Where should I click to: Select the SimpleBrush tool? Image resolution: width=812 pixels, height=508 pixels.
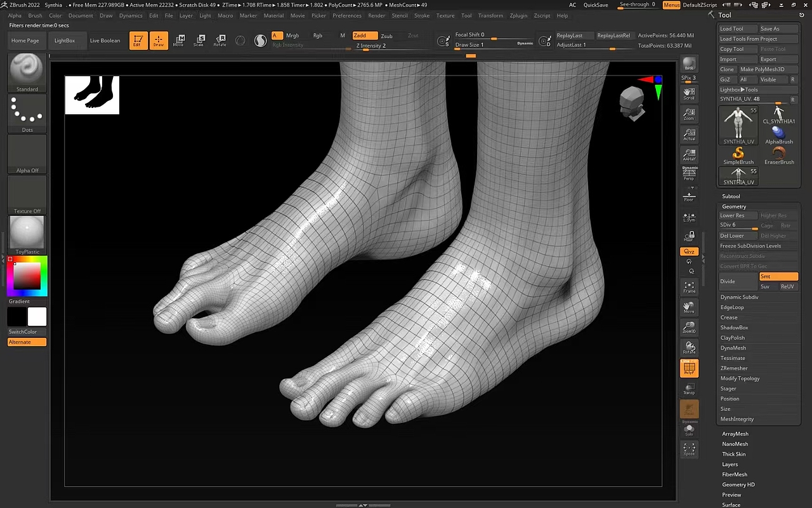tap(738, 156)
